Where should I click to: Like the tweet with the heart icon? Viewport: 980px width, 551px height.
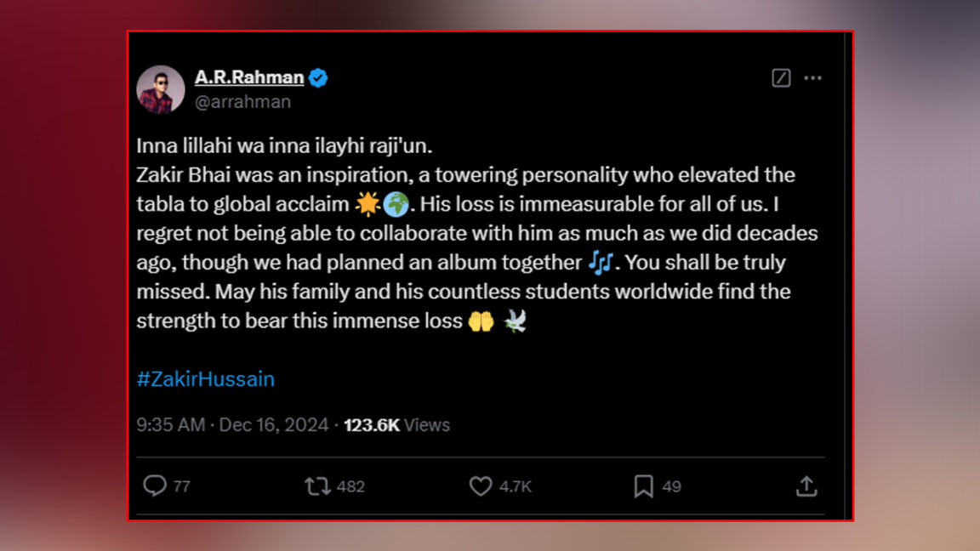point(481,486)
